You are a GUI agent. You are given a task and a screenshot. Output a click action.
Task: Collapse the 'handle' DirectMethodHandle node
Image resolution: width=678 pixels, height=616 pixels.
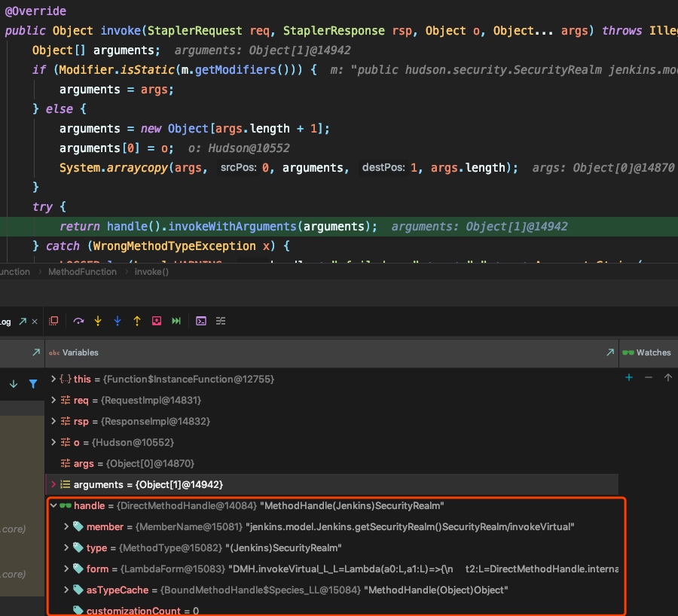(53, 506)
